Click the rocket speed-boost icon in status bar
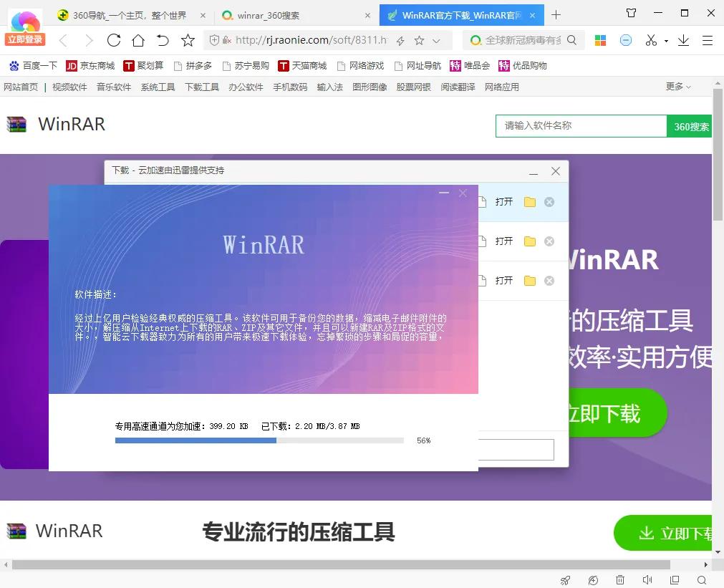The width and height of the screenshot is (724, 588). 564,580
